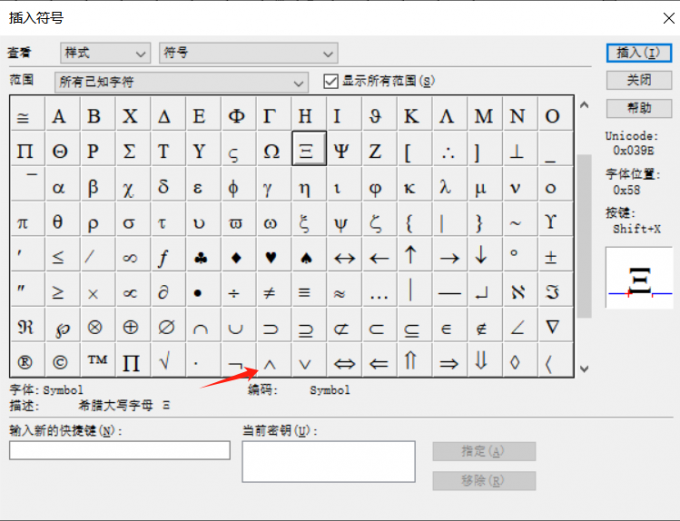Click the 插入 insert button
This screenshot has height=521, width=680.
point(639,53)
